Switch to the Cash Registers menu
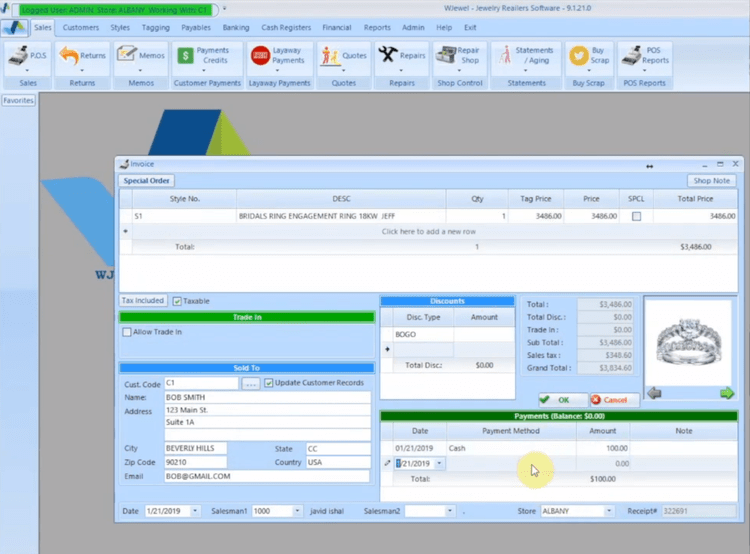750x554 pixels. pos(285,27)
